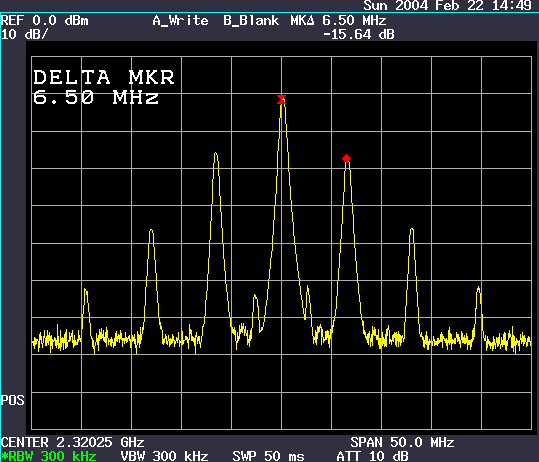Click the rightmost small spectral peak
The width and height of the screenshot is (539, 462).
click(478, 289)
